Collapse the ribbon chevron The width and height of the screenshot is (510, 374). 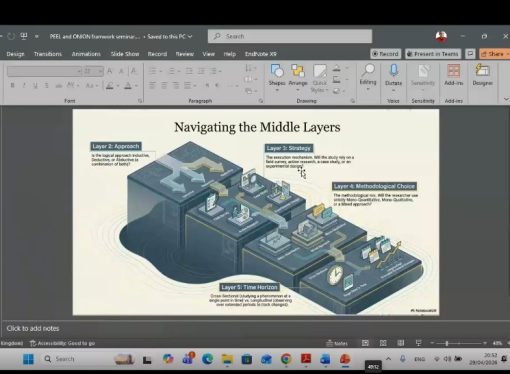pyautogui.click(x=506, y=99)
